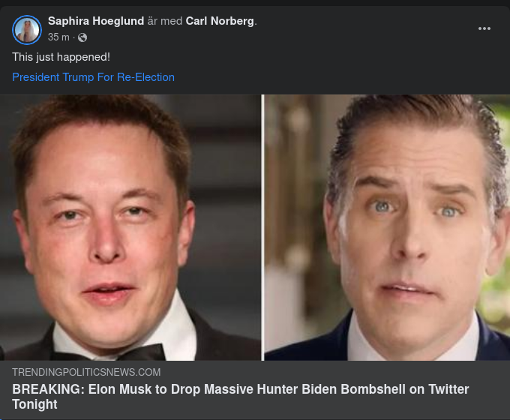510x420 pixels.
Task: Click the white divider between the photos
Action: click(262, 225)
